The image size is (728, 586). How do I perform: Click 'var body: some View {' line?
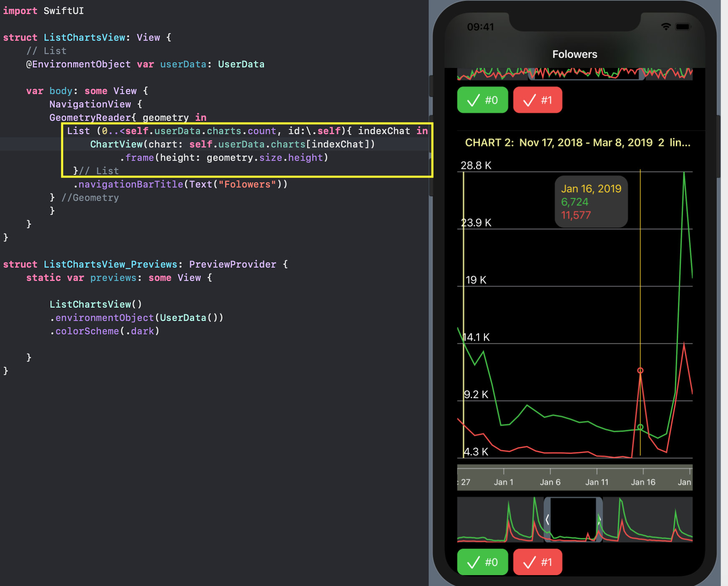click(87, 91)
